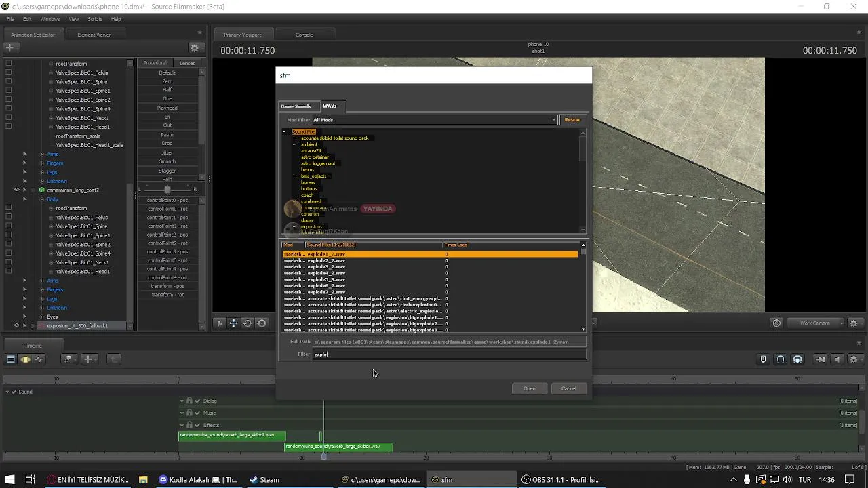Viewport: 868px width, 488px height.
Task: Open OBS 31.1.1 from the taskbar
Action: click(561, 479)
